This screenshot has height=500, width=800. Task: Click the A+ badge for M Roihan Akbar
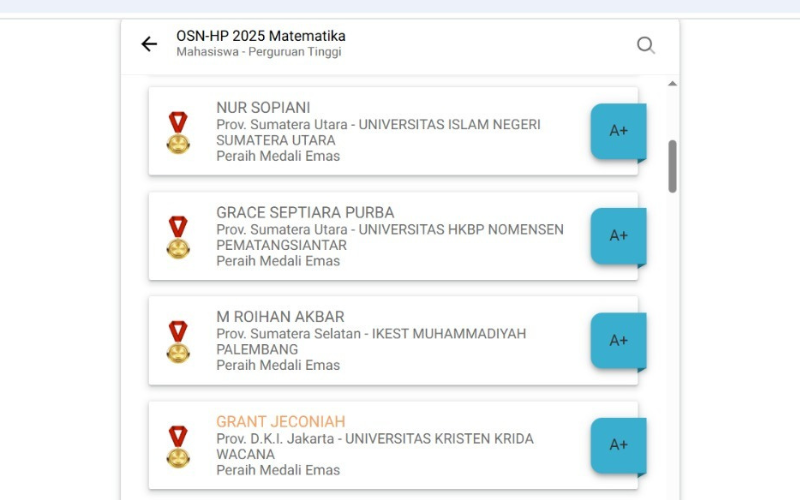(x=618, y=340)
